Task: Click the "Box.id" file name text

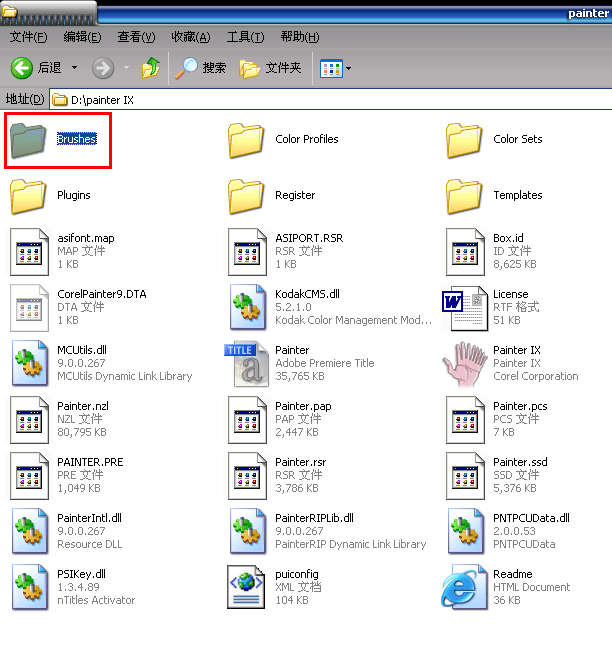Action: (x=508, y=238)
